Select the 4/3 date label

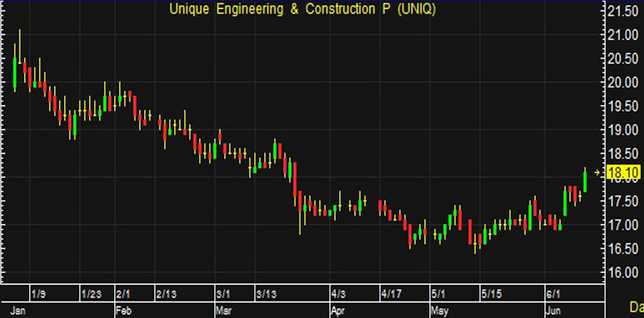(x=339, y=294)
